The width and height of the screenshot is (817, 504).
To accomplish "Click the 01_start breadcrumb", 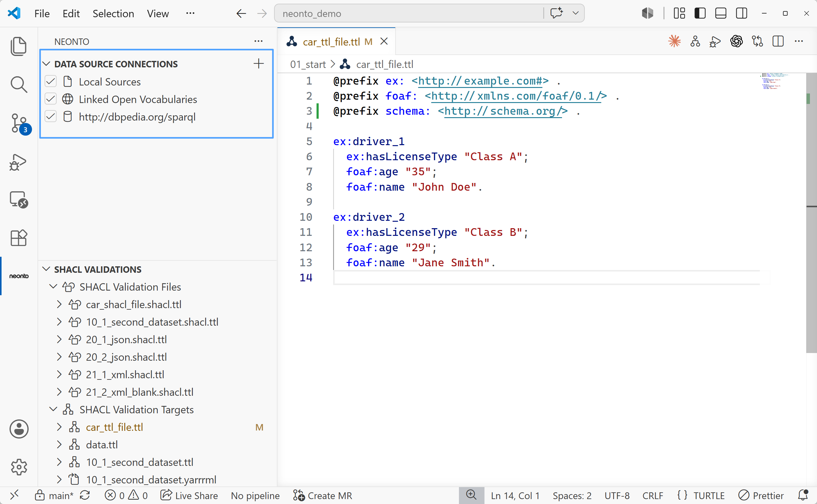I will tap(308, 64).
